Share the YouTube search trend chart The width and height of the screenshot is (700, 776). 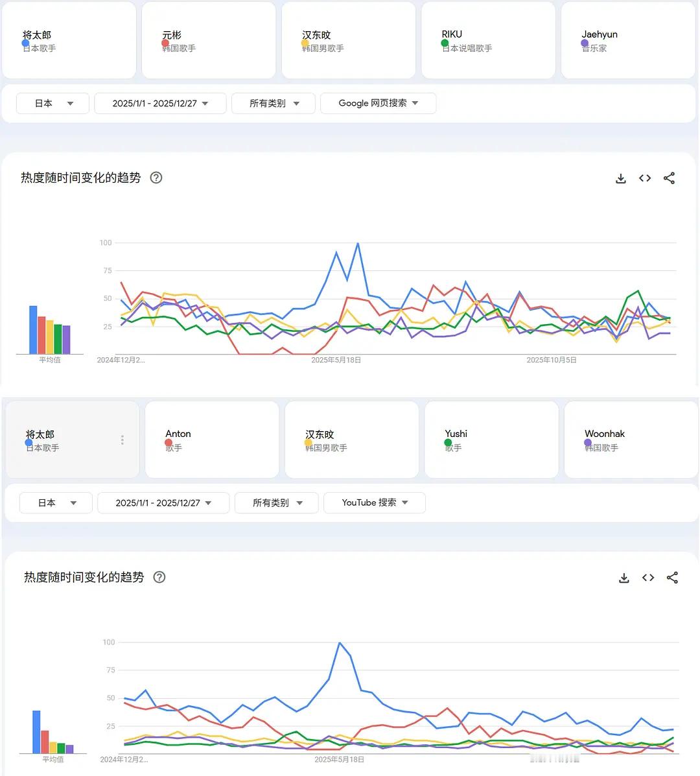point(672,578)
